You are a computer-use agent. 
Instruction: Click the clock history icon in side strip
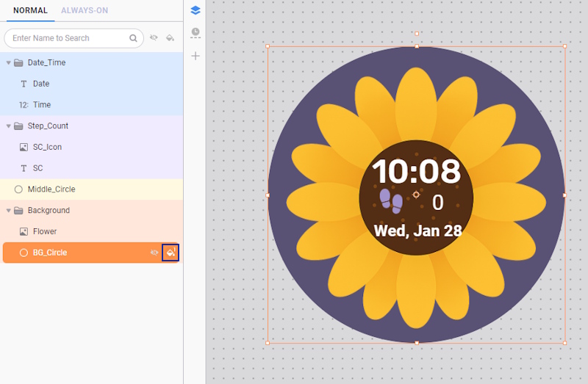coord(195,32)
